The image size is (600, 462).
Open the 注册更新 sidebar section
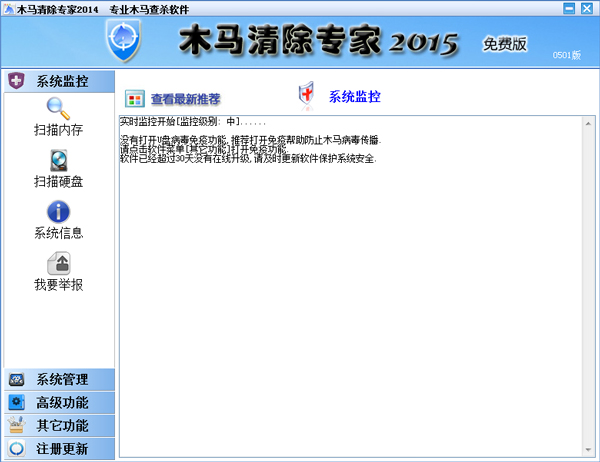click(59, 448)
